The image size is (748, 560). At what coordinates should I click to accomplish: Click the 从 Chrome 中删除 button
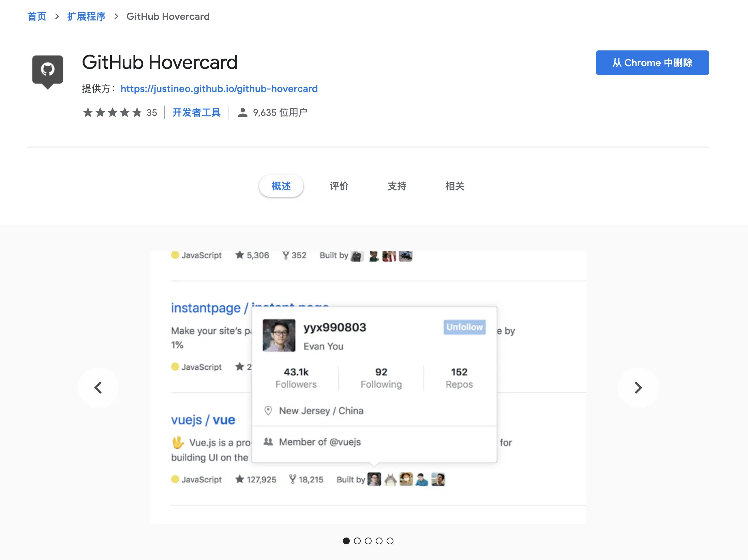click(652, 63)
